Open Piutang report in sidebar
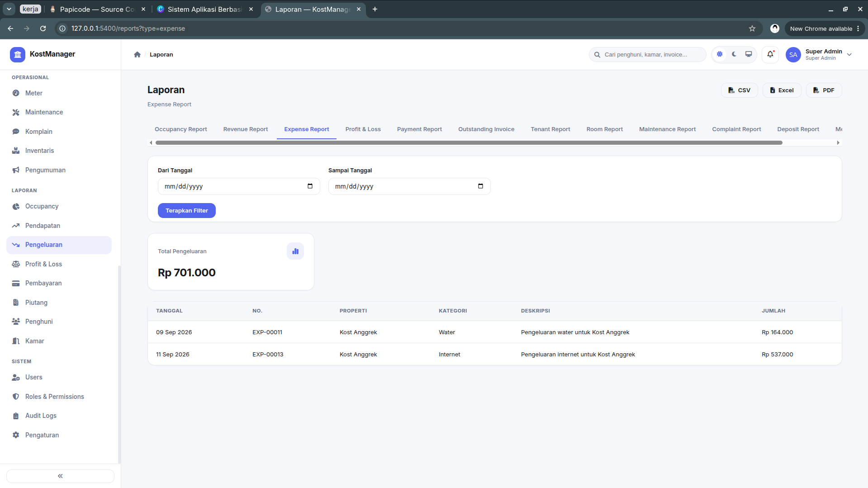Screen dimensions: 868x488 pos(59,303)
